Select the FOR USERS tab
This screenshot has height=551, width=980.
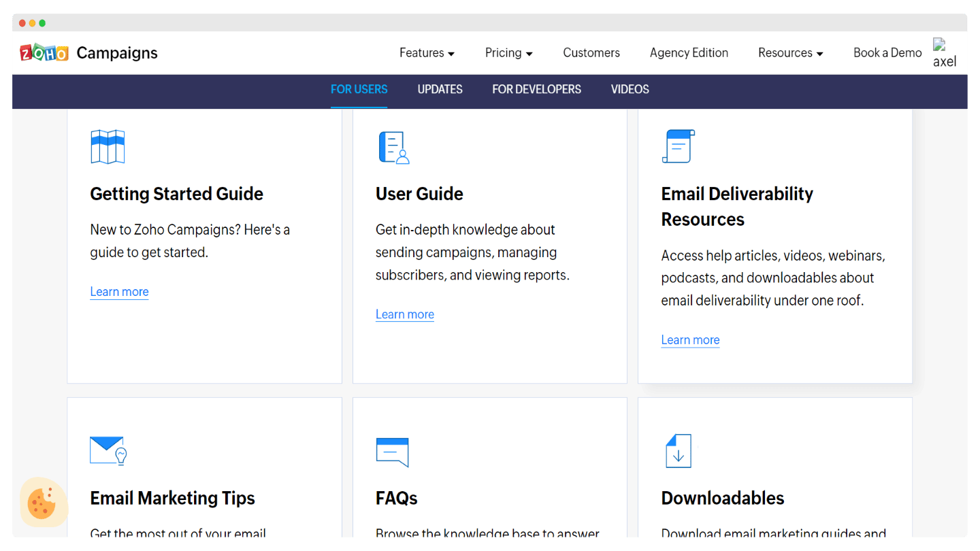click(359, 89)
